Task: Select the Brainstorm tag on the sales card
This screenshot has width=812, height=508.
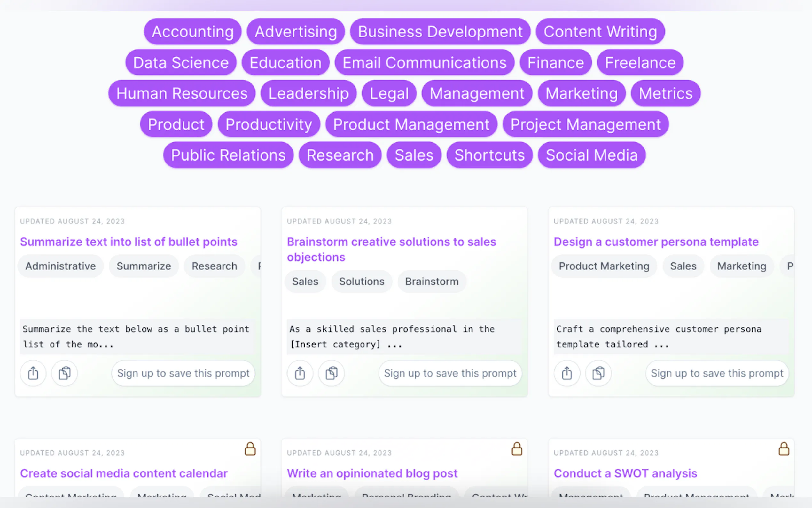Action: (431, 282)
